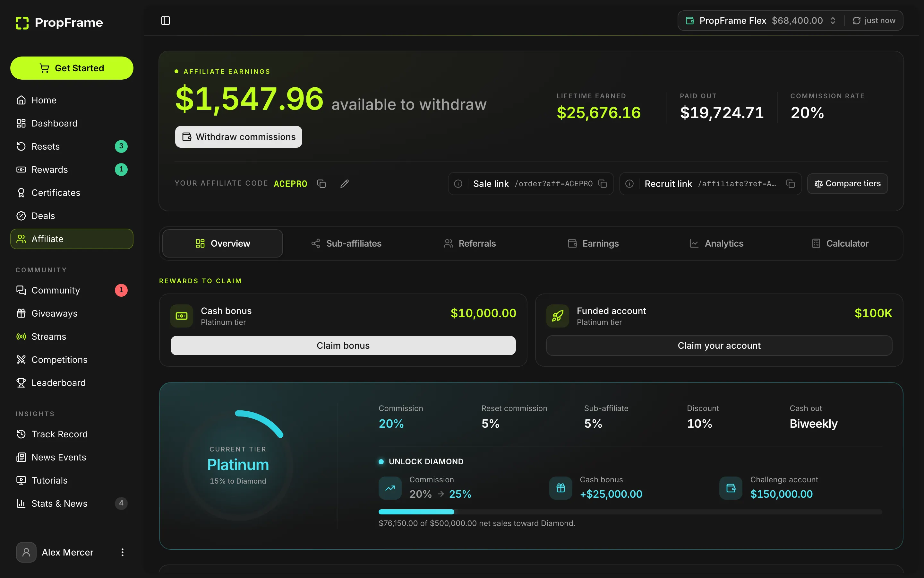Copy the Sale link

point(603,184)
